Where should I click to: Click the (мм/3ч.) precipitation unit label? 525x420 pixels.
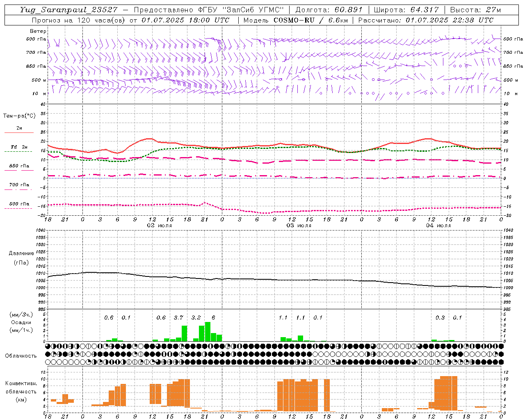(x=21, y=315)
